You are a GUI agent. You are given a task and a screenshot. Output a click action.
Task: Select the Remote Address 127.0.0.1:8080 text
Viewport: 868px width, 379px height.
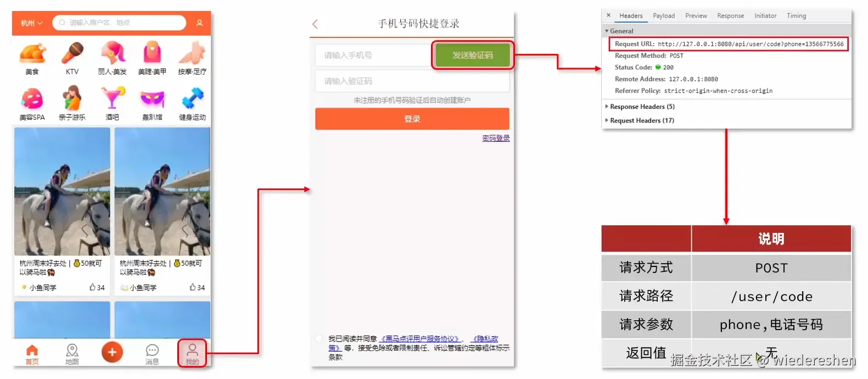693,79
